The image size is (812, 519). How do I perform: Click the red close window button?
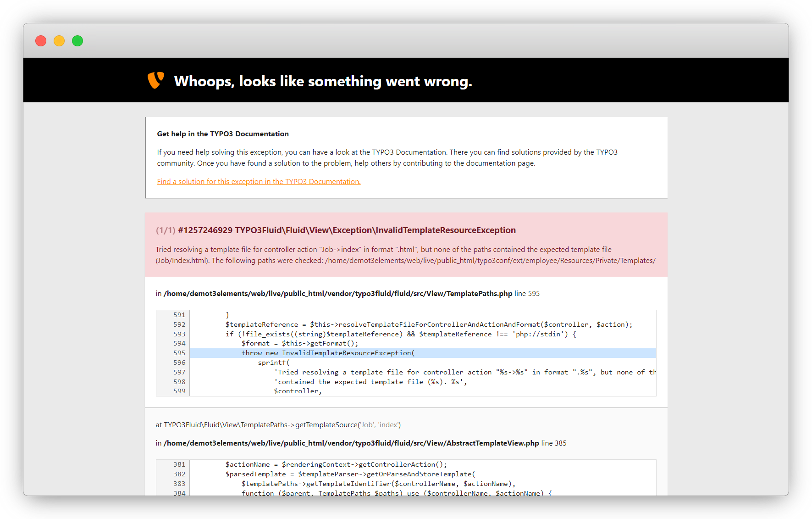click(x=41, y=41)
